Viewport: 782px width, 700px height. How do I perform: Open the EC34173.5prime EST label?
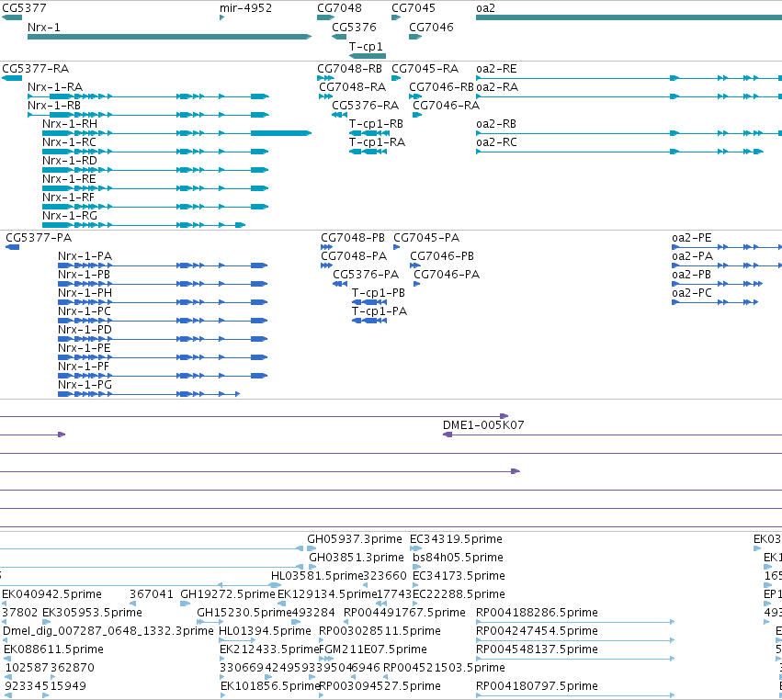pos(459,576)
